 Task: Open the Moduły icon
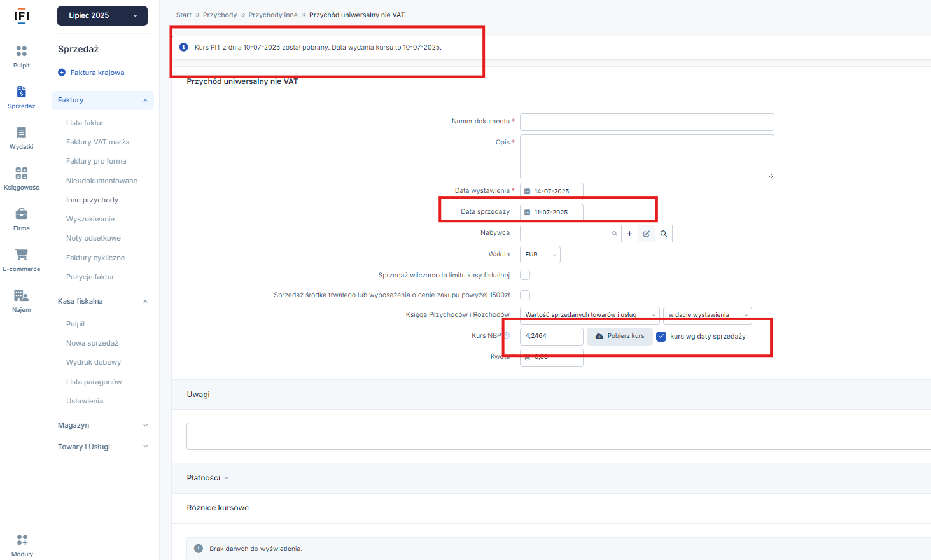[x=22, y=540]
